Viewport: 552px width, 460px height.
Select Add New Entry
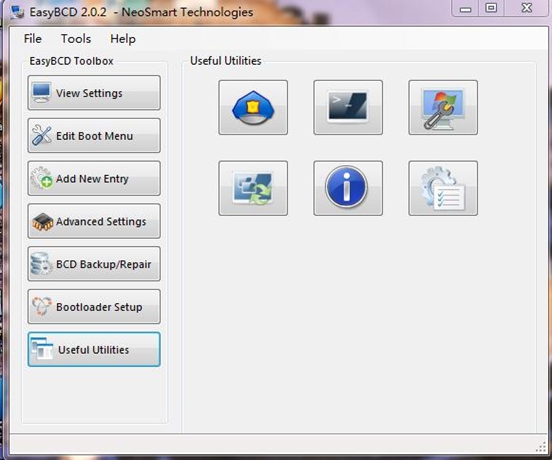click(x=94, y=178)
